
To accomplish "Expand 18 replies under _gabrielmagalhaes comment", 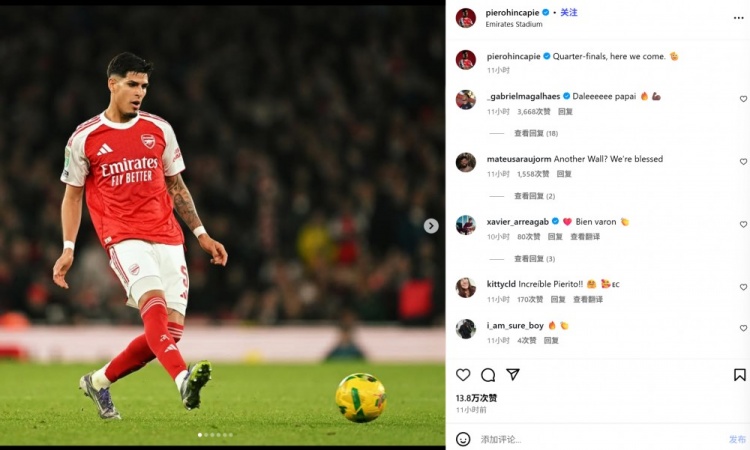I will [536, 133].
